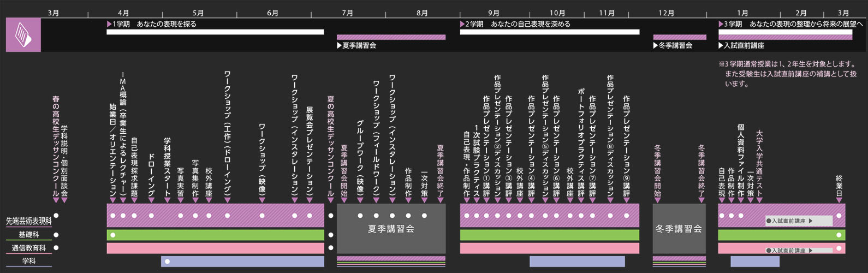Screen dimensions: 868x273
Task: Open the gray 夏季講習会 block
Action: pos(391,229)
